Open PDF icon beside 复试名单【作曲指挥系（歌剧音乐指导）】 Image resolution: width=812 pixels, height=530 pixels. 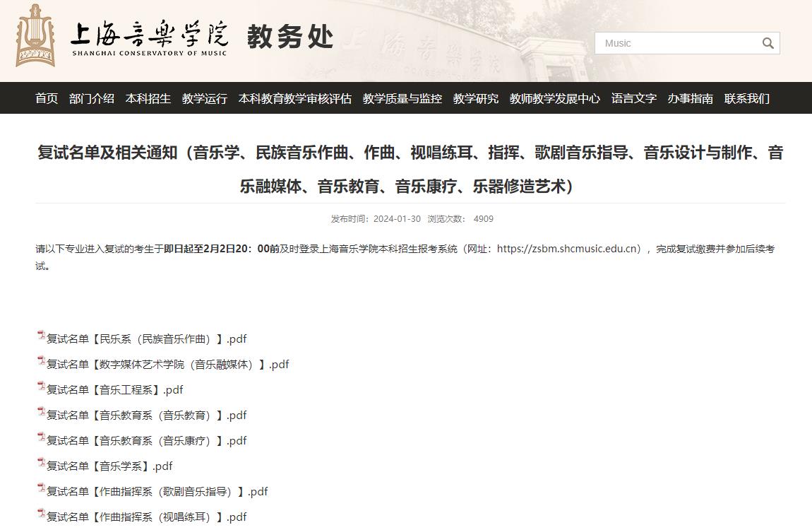point(42,490)
